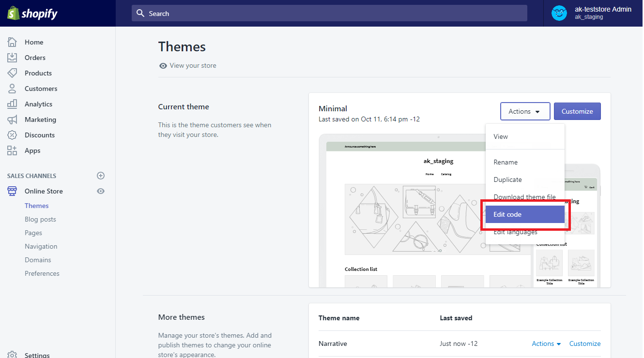Open Actions dropdown for Minimal theme
Screen dimensions: 644x358
pos(525,111)
